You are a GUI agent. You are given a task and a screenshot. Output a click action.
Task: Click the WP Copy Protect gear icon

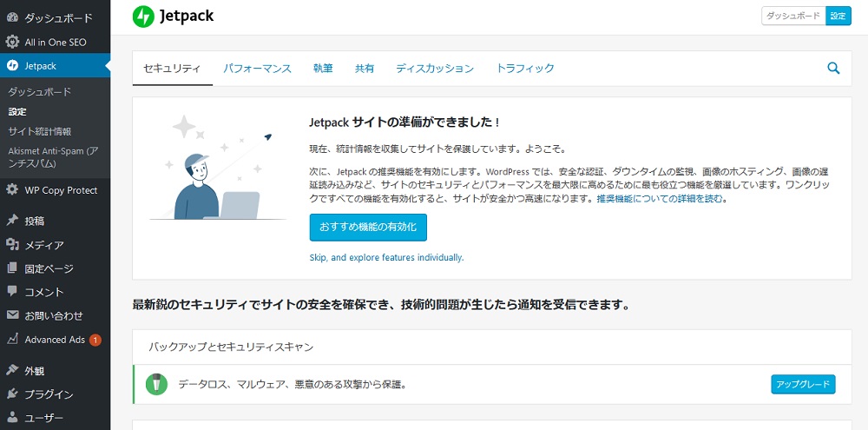(x=12, y=190)
